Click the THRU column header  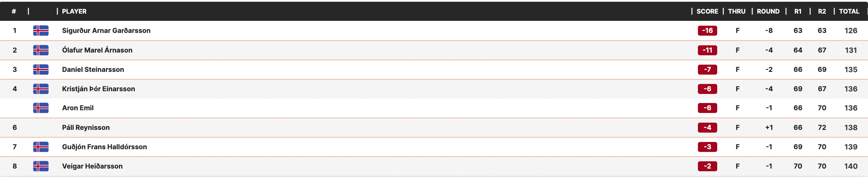click(737, 11)
